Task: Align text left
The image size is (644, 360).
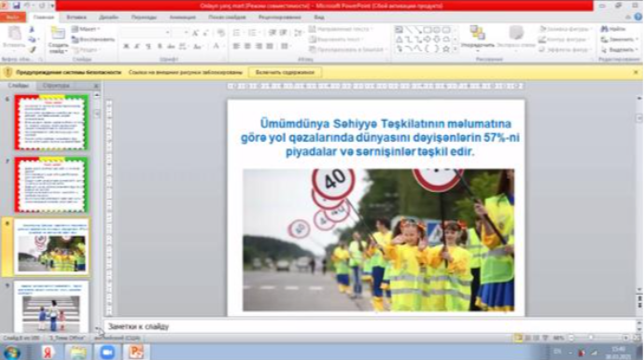Action: click(236, 47)
